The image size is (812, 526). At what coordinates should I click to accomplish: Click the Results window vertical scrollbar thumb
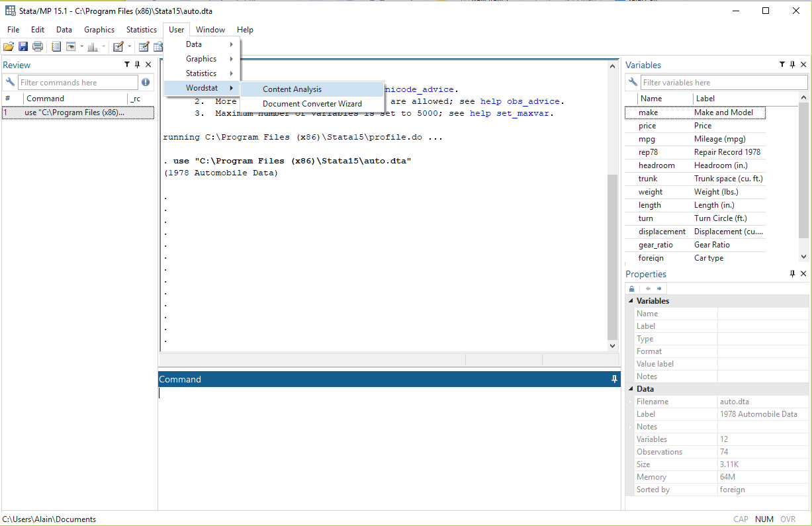[x=612, y=257]
